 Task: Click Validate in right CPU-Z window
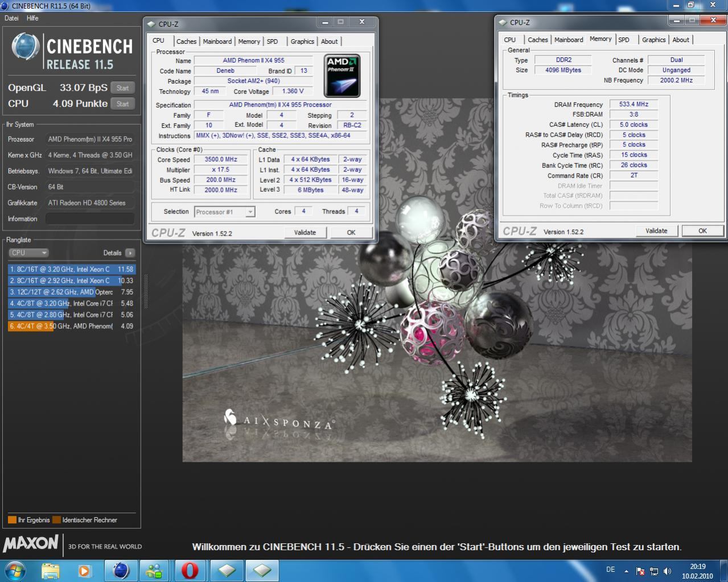[x=656, y=230]
